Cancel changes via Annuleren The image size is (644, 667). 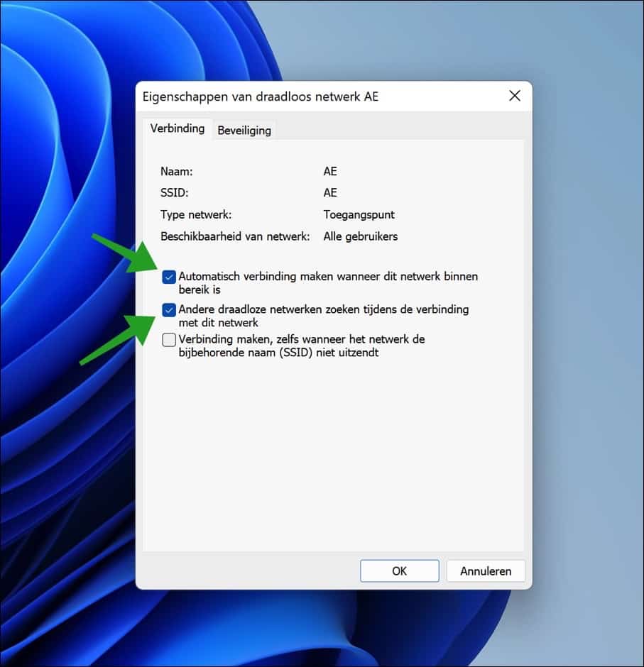(486, 570)
